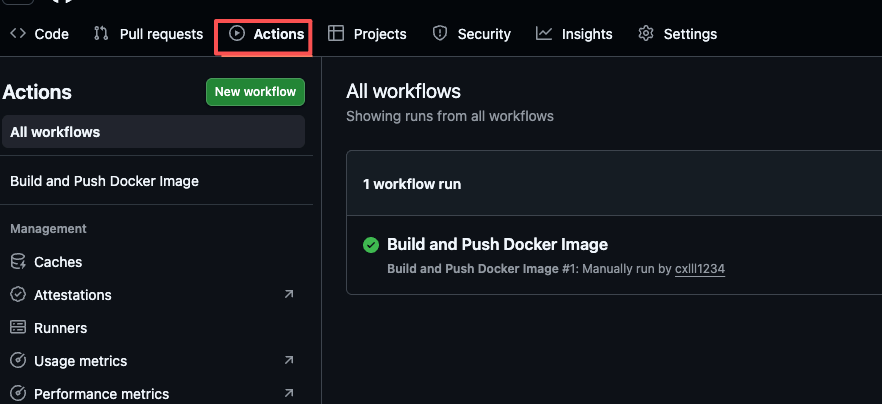This screenshot has height=404, width=882.
Task: Click the Projects table icon
Action: pyautogui.click(x=336, y=34)
